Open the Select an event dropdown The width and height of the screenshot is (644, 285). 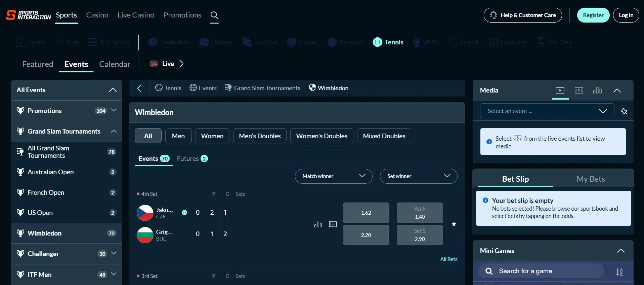[547, 111]
